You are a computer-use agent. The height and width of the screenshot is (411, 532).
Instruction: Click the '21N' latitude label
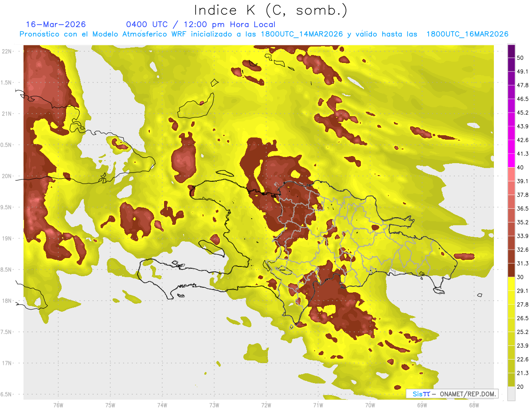click(x=7, y=114)
